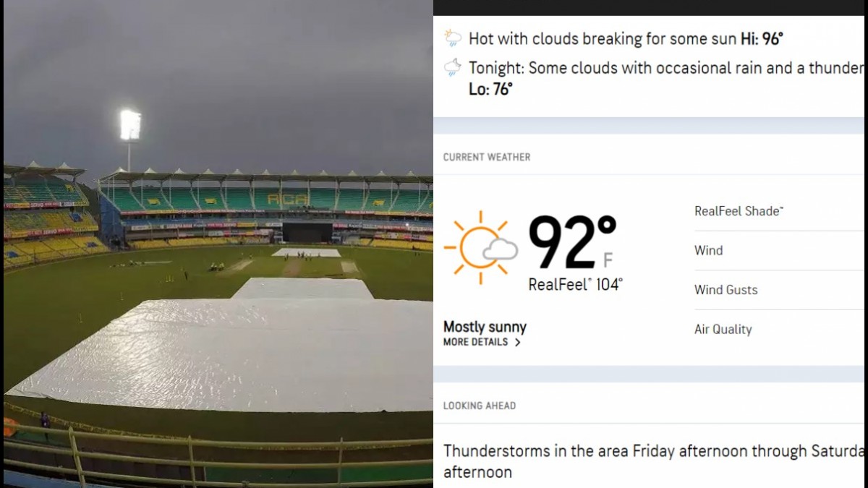
Task: Click the Hi: 96° temperature
Action: [762, 38]
